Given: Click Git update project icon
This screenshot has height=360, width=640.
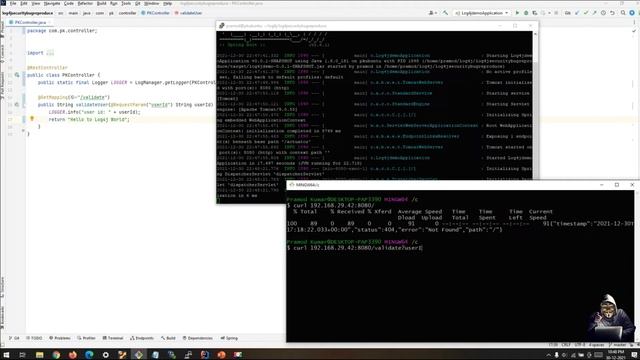Looking at the screenshot, I should click(x=577, y=13).
